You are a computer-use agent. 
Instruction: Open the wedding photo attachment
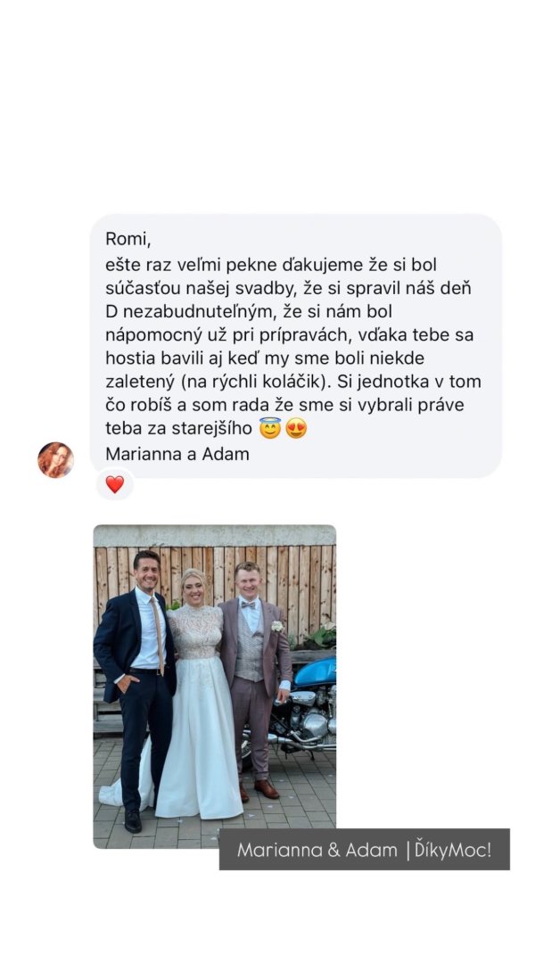click(214, 686)
